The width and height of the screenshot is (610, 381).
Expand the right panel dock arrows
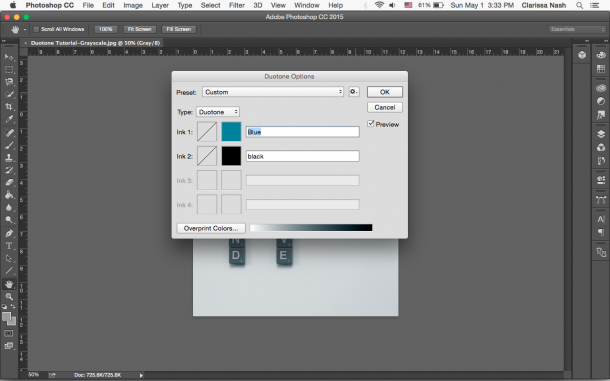point(606,40)
